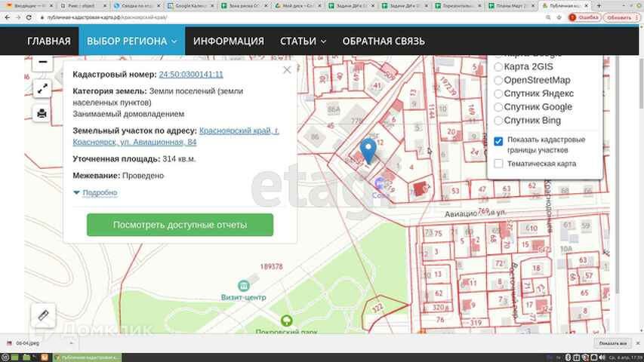The height and width of the screenshot is (362, 644).
Task: Switch to the Google Календарь tab
Action: pos(192,6)
